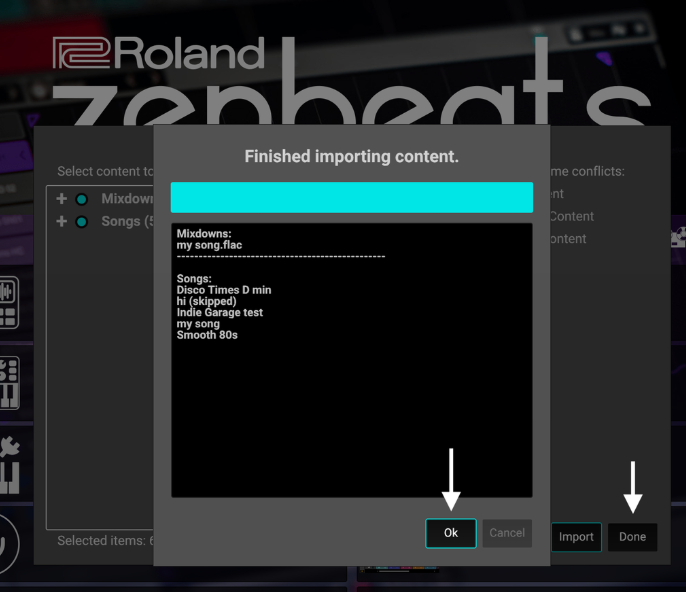Click the 'Selected items' status text
This screenshot has height=592, width=686.
(x=105, y=541)
